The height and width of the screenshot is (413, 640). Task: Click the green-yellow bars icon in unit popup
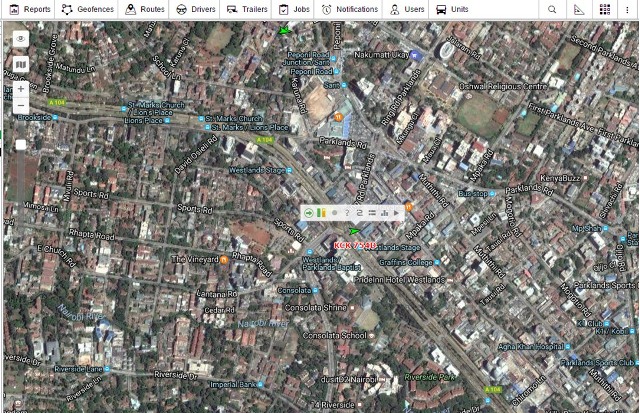pyautogui.click(x=321, y=213)
